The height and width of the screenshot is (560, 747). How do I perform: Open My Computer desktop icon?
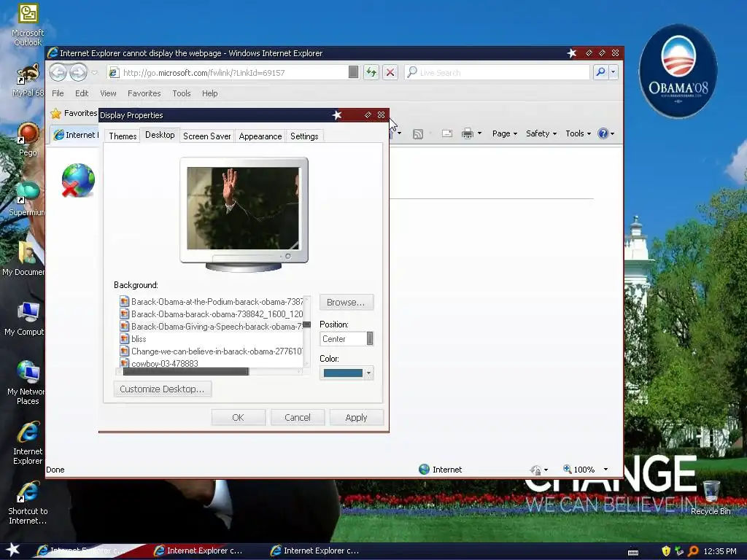pos(25,319)
